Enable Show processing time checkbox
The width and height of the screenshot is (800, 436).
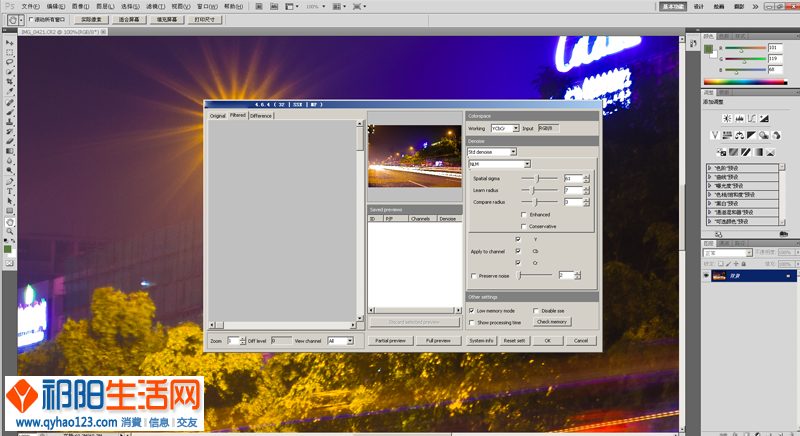471,323
